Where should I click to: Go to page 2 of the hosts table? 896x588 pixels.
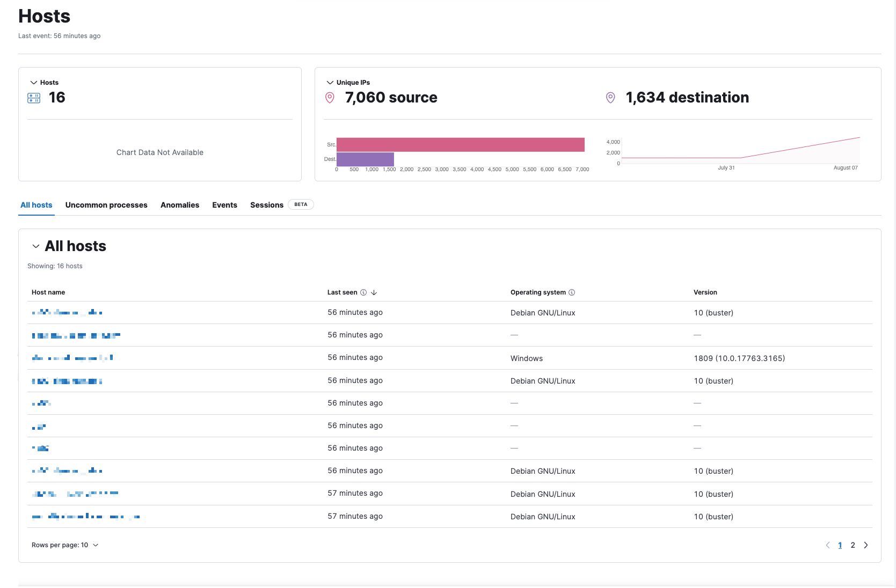click(x=853, y=545)
